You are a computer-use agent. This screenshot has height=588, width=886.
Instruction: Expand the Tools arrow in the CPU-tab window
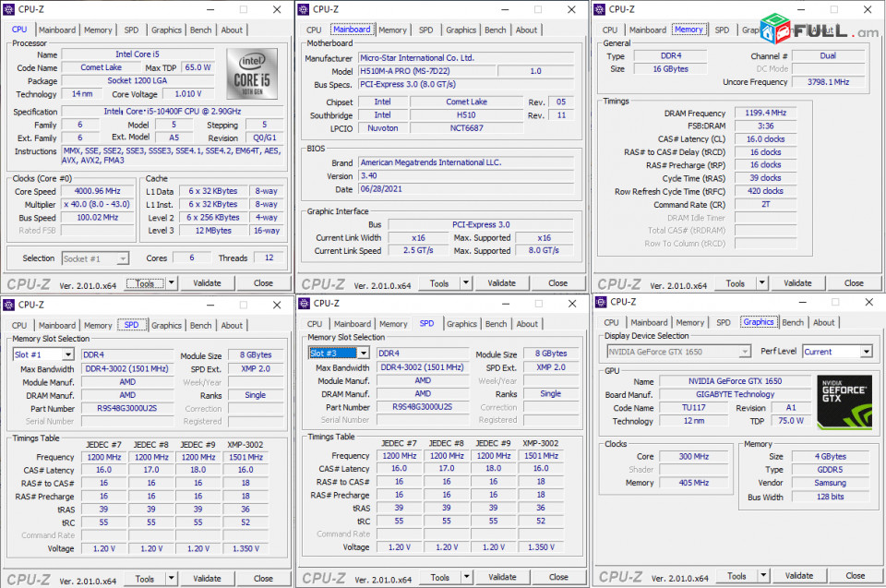172,282
